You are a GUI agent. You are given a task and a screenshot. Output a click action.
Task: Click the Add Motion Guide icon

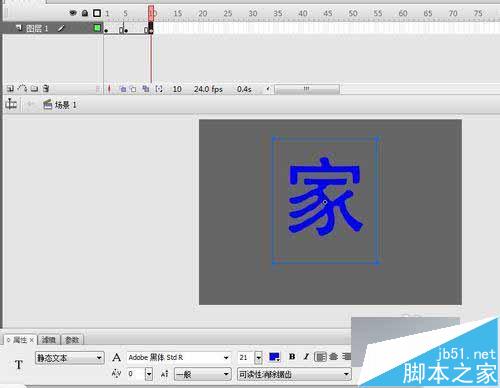[x=22, y=88]
